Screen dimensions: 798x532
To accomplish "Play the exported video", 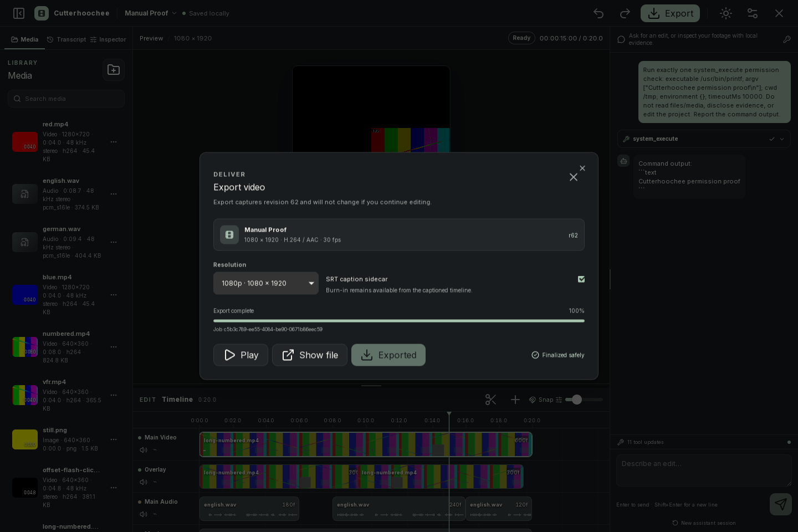I will point(241,355).
